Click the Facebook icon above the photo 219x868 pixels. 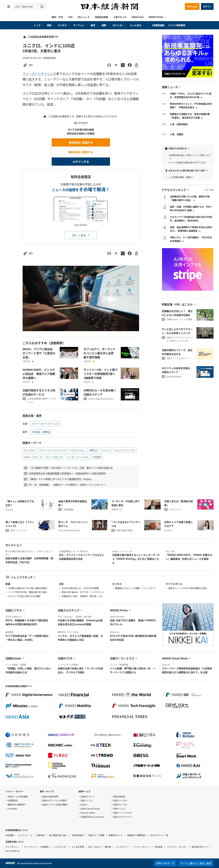coord(130,253)
